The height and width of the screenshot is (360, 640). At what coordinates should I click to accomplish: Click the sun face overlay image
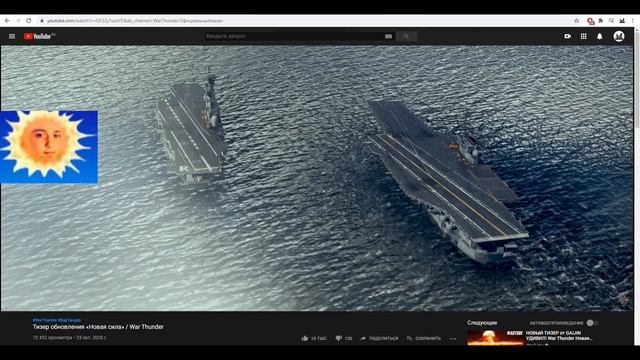[49, 147]
